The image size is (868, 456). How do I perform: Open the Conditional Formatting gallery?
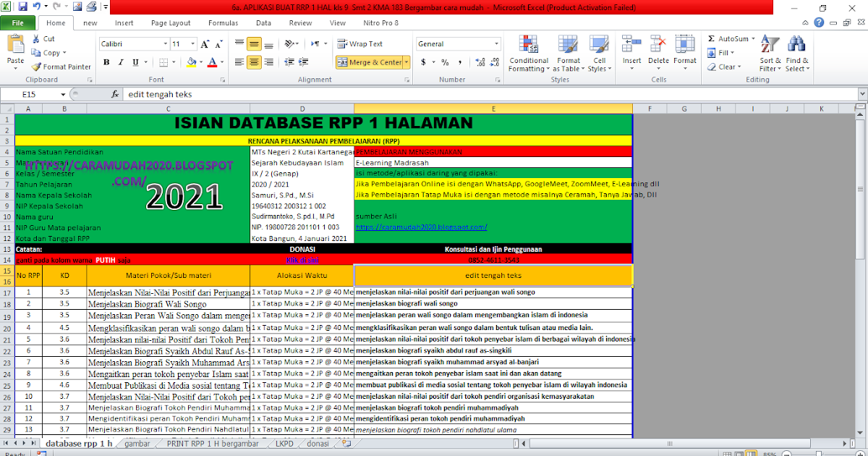click(x=528, y=54)
